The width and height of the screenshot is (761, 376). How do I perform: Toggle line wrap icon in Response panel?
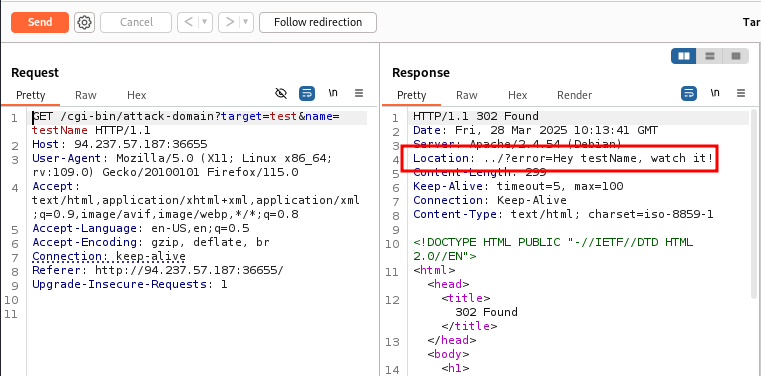coord(689,93)
